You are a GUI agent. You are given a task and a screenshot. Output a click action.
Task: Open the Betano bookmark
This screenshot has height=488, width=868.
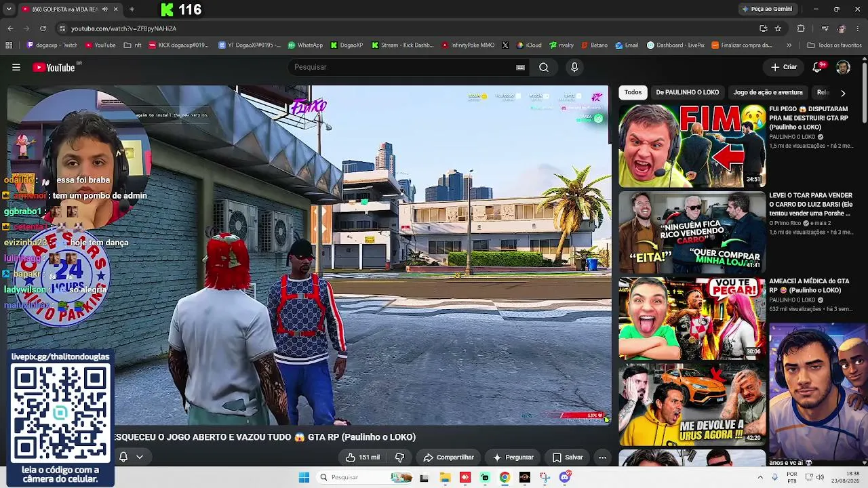tap(593, 45)
